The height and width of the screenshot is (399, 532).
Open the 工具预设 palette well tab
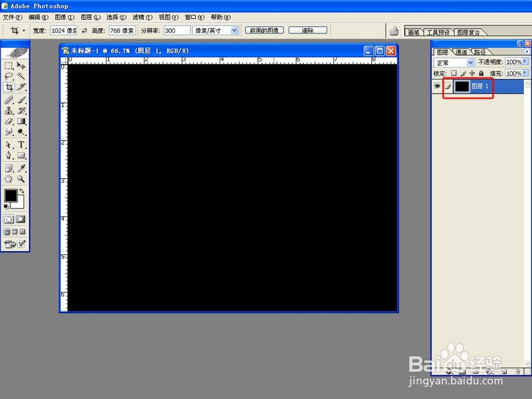click(x=438, y=32)
